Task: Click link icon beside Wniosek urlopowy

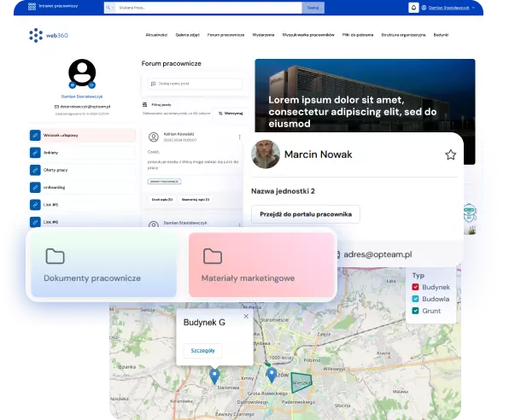Action: pyautogui.click(x=35, y=135)
